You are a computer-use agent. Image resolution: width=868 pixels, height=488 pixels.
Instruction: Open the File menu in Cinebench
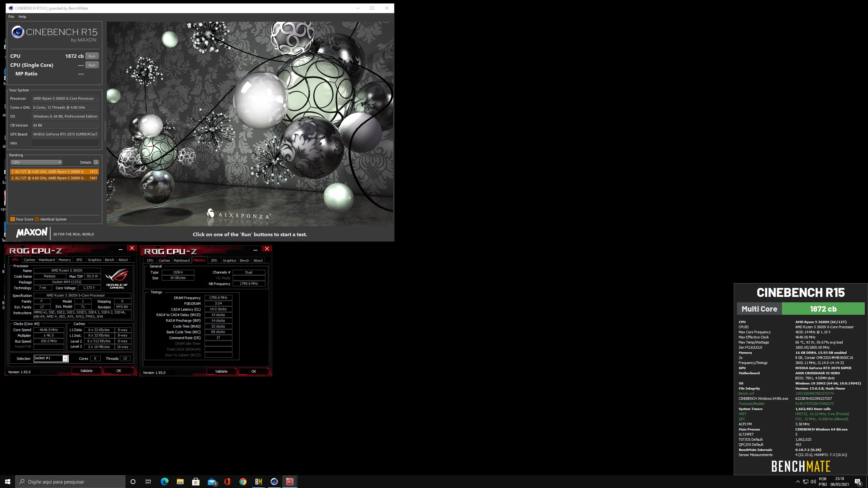[11, 17]
